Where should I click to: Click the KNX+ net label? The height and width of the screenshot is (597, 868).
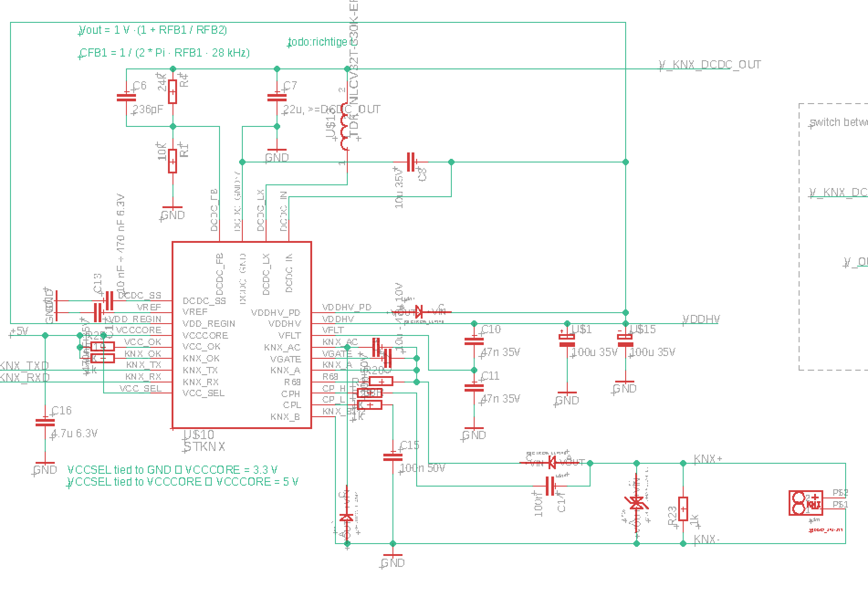(708, 459)
